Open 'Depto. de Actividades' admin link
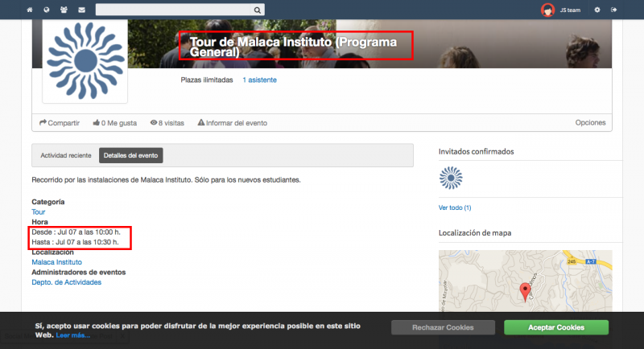The width and height of the screenshot is (644, 349). tap(67, 282)
